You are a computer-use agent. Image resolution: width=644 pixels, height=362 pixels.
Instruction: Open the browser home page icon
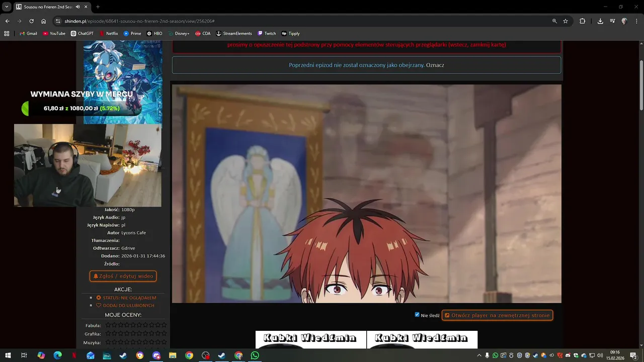(43, 21)
